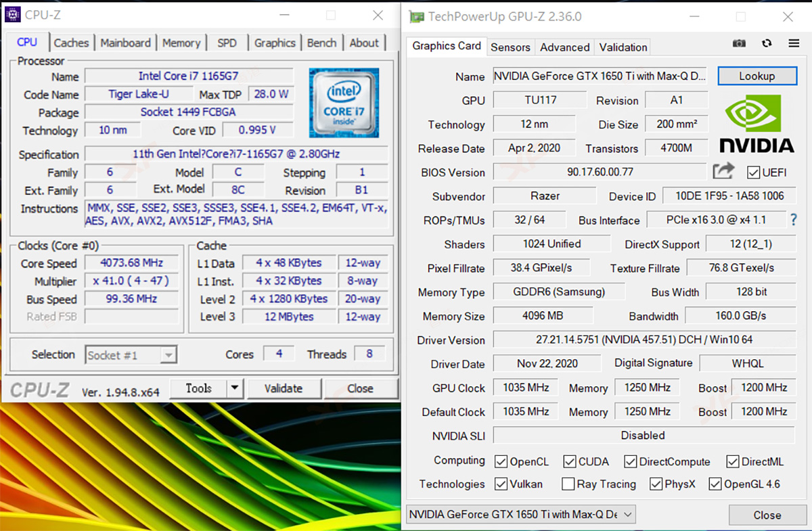Screen dimensions: 812x531
Task: Enable the Ray Tracing checkbox
Action: pos(567,484)
